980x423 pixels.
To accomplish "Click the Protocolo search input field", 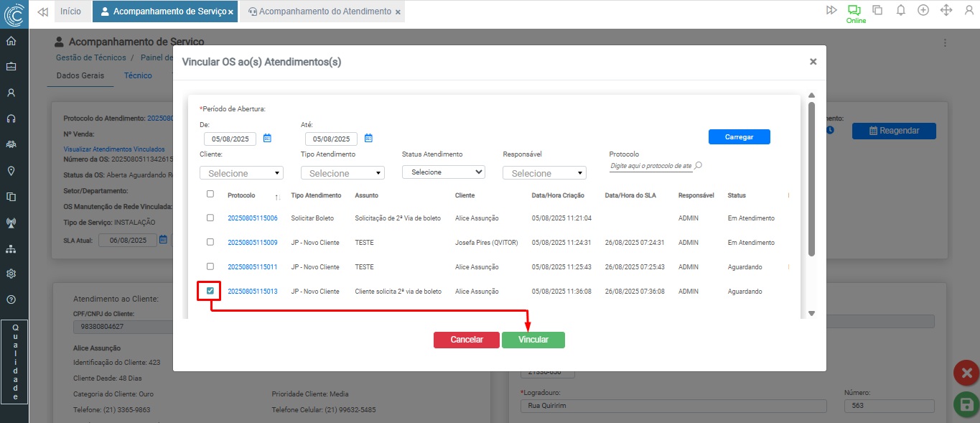I will click(x=650, y=166).
